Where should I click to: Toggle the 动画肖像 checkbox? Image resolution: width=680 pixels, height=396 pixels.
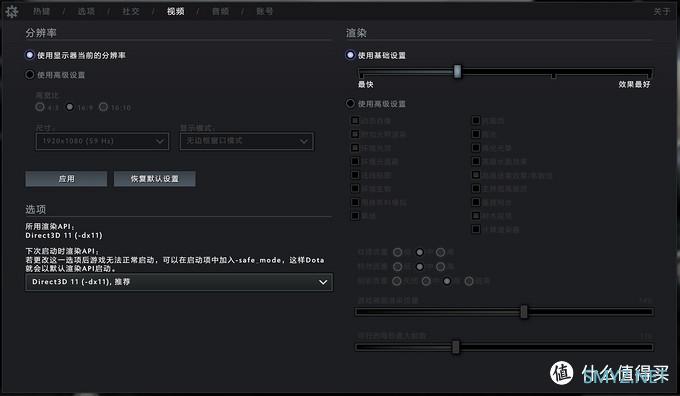(x=355, y=121)
